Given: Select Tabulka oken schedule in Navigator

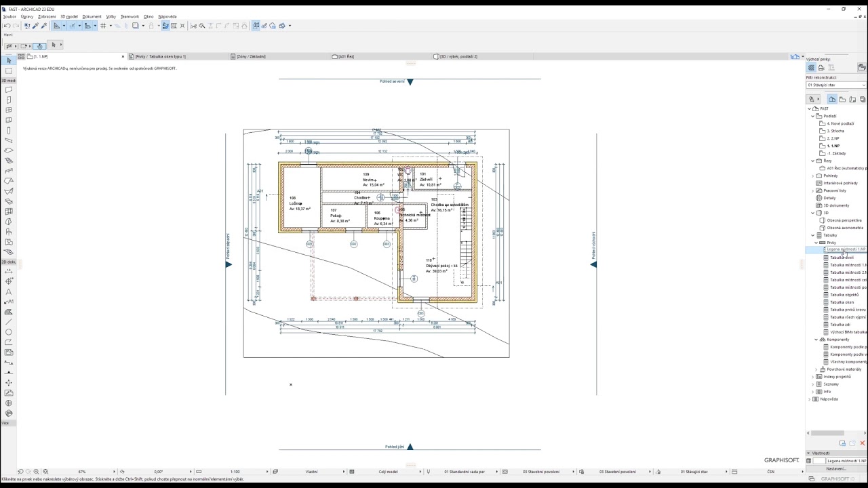Looking at the screenshot, I should click(842, 302).
